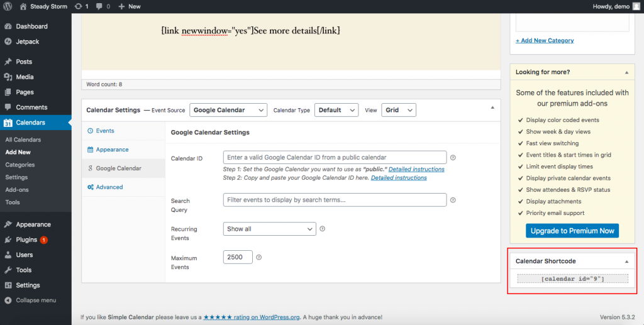Click the rating on WordPress.org link
Image resolution: width=644 pixels, height=325 pixels.
click(252, 317)
